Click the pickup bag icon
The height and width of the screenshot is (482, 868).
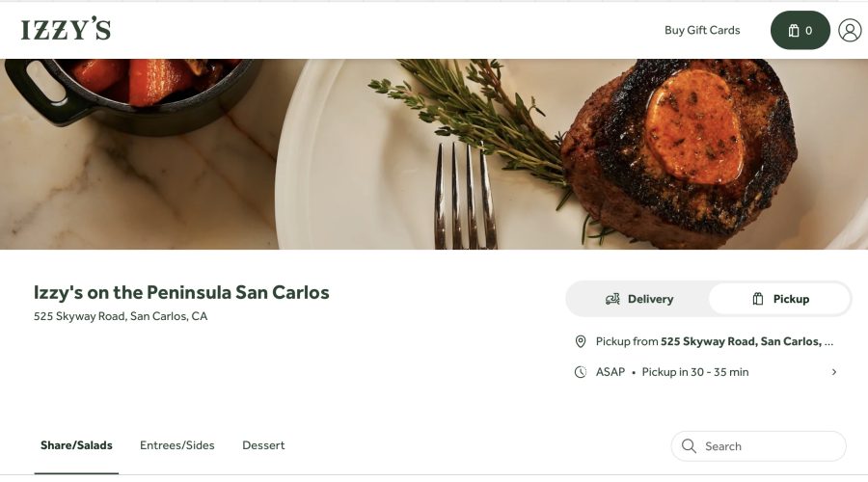click(758, 299)
